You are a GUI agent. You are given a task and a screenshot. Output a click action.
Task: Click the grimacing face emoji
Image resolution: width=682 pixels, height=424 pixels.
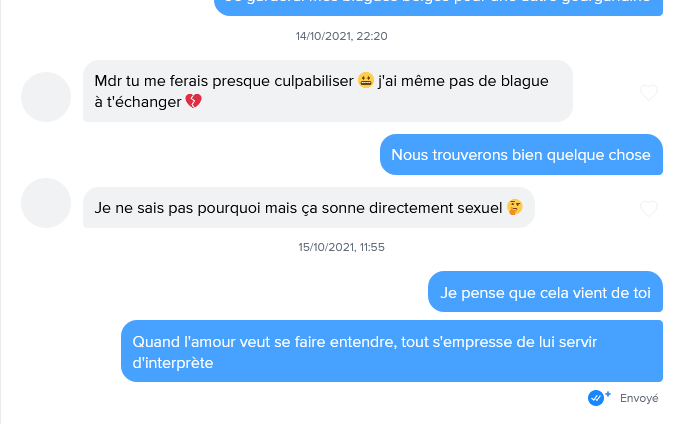[x=365, y=81]
